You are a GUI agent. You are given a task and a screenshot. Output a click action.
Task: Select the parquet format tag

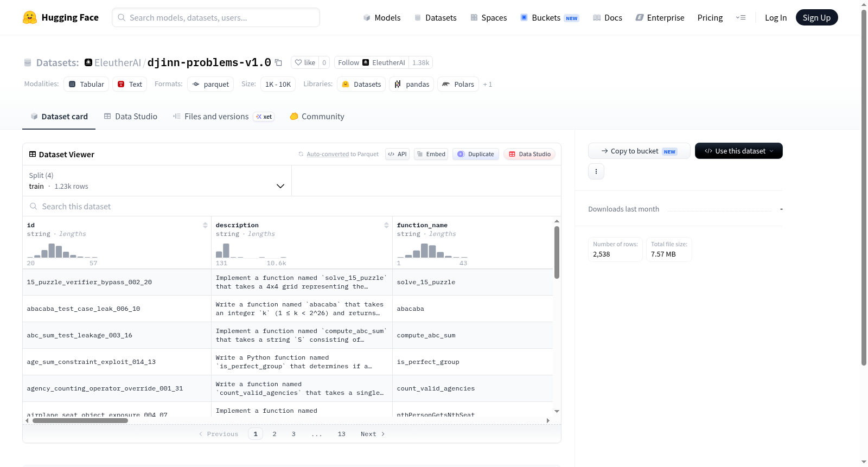(210, 84)
